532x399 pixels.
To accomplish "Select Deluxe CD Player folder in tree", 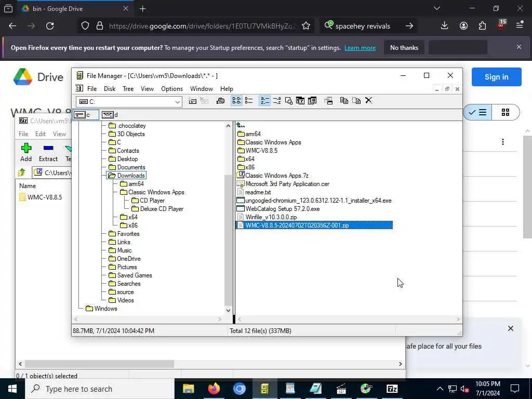I will click(157, 209).
